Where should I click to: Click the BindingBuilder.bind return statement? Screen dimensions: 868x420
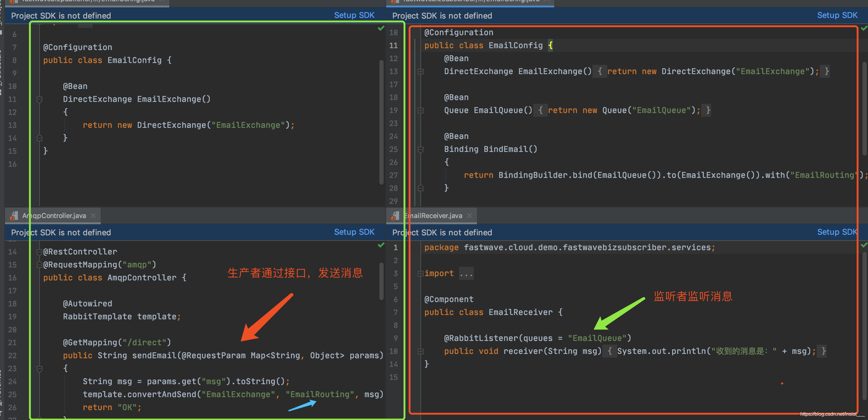click(x=665, y=175)
